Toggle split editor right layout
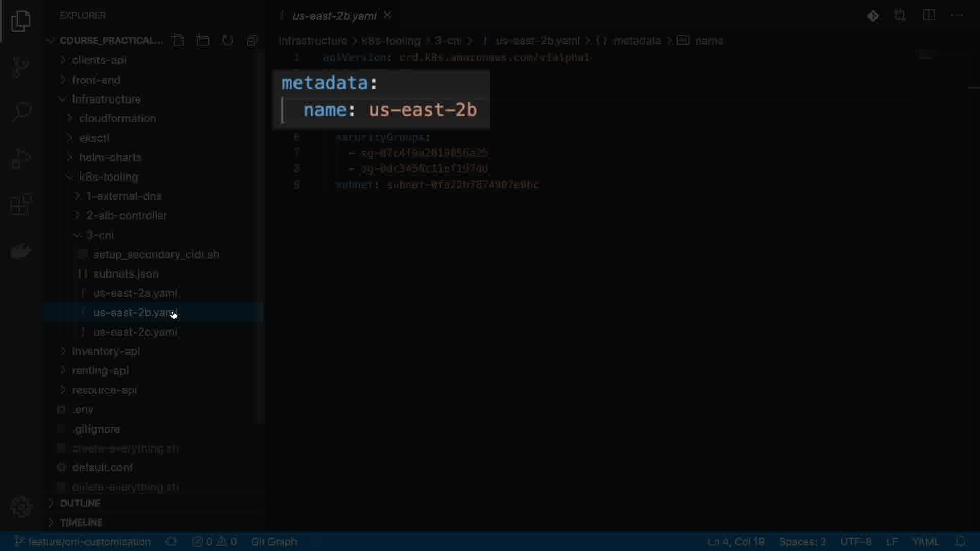980x551 pixels. tap(929, 16)
